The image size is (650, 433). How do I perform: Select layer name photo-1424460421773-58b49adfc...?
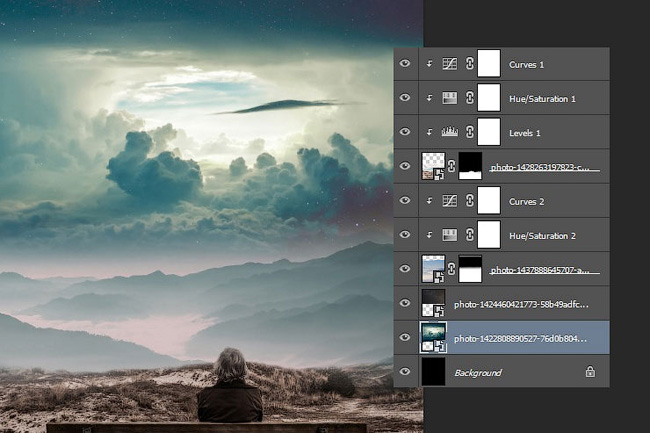521,305
